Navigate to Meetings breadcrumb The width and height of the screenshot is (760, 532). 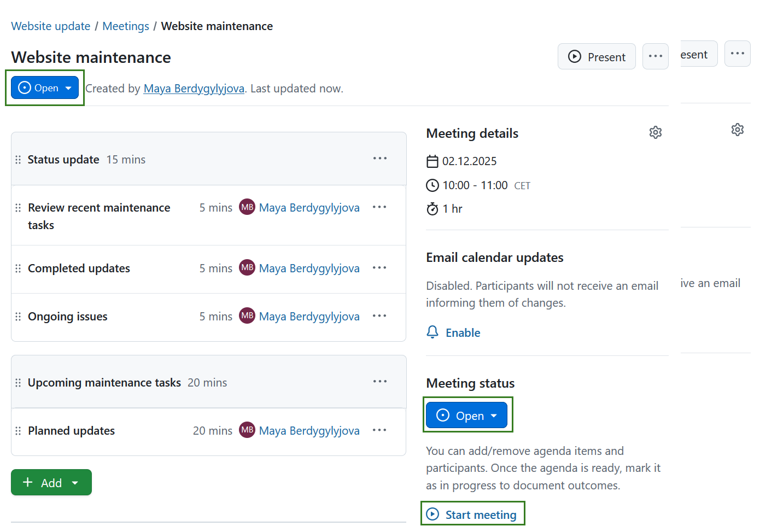pos(126,26)
